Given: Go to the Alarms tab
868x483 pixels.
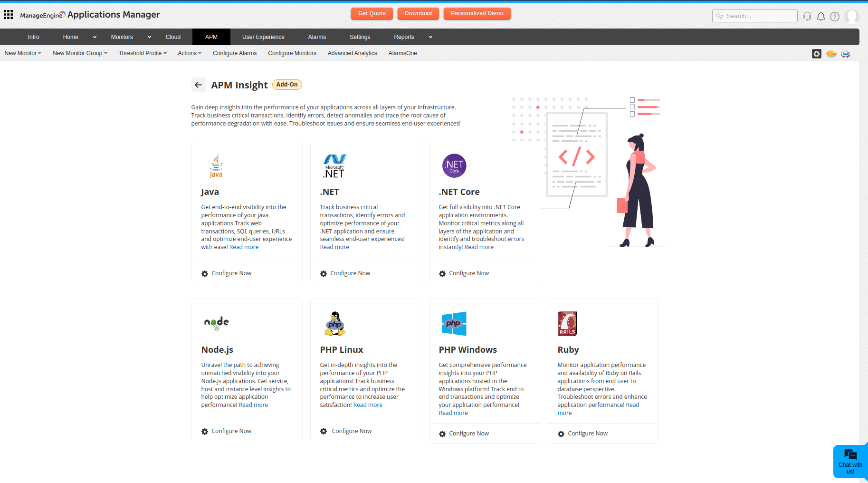Looking at the screenshot, I should (x=317, y=37).
